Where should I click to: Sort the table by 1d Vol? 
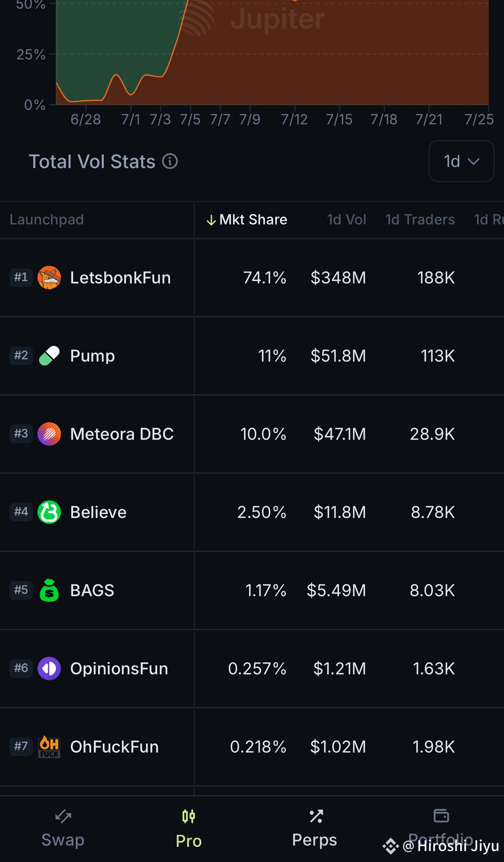coord(347,220)
